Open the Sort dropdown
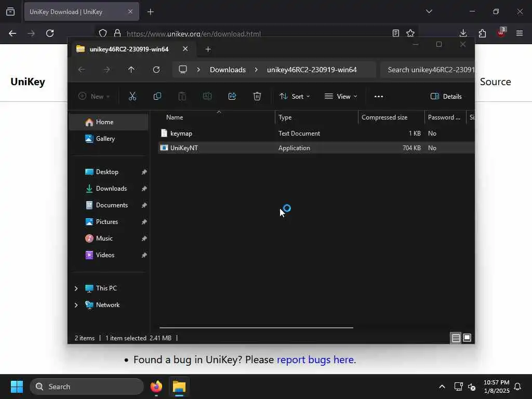This screenshot has width=532, height=399. [x=295, y=96]
